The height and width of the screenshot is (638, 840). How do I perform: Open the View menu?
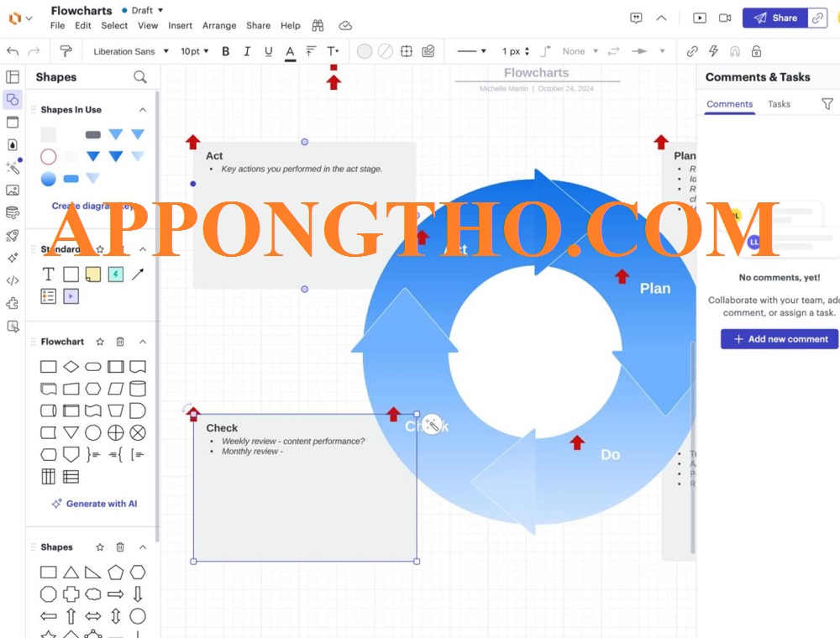tap(148, 25)
